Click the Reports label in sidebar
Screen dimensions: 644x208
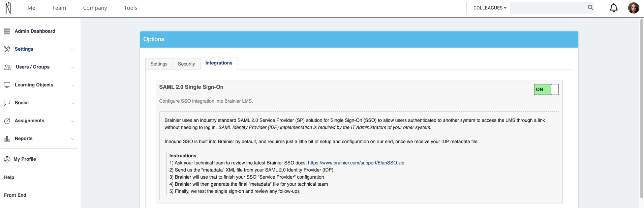pos(24,138)
